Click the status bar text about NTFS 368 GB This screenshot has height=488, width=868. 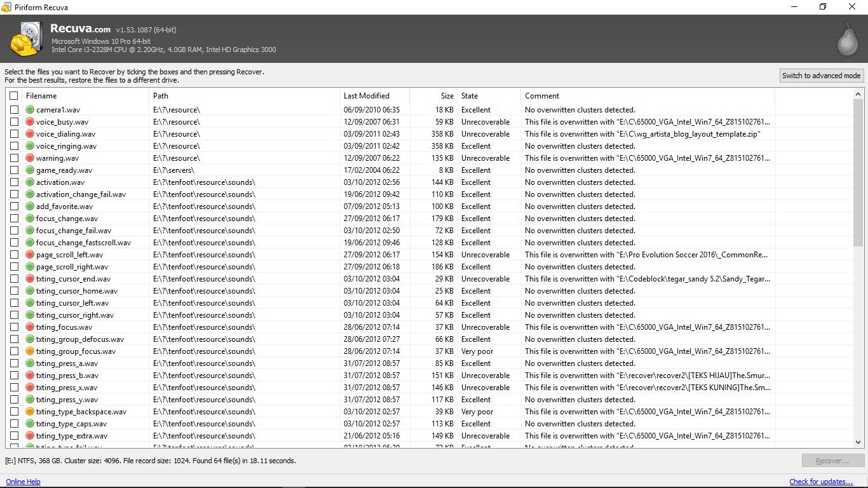pos(151,461)
